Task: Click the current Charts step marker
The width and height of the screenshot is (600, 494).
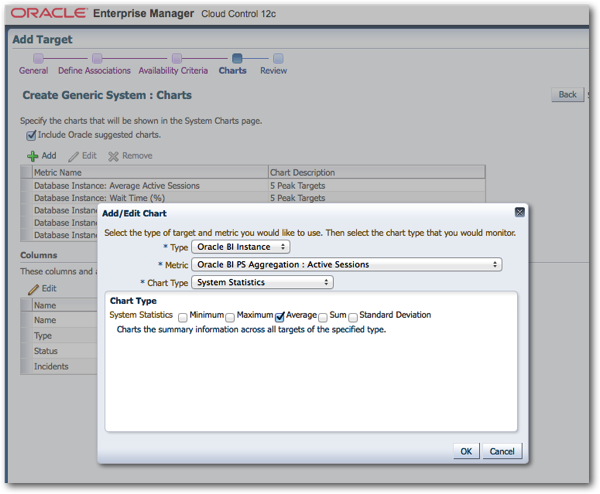Action: (x=237, y=58)
